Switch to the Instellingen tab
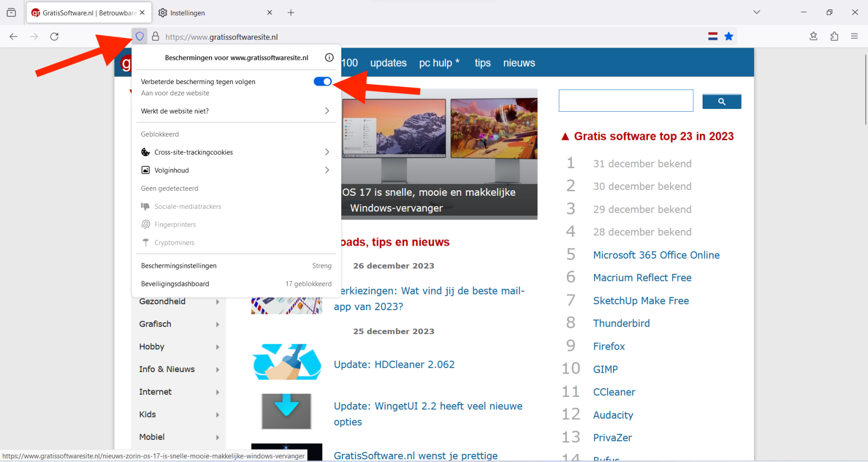This screenshot has width=868, height=462. (x=212, y=12)
